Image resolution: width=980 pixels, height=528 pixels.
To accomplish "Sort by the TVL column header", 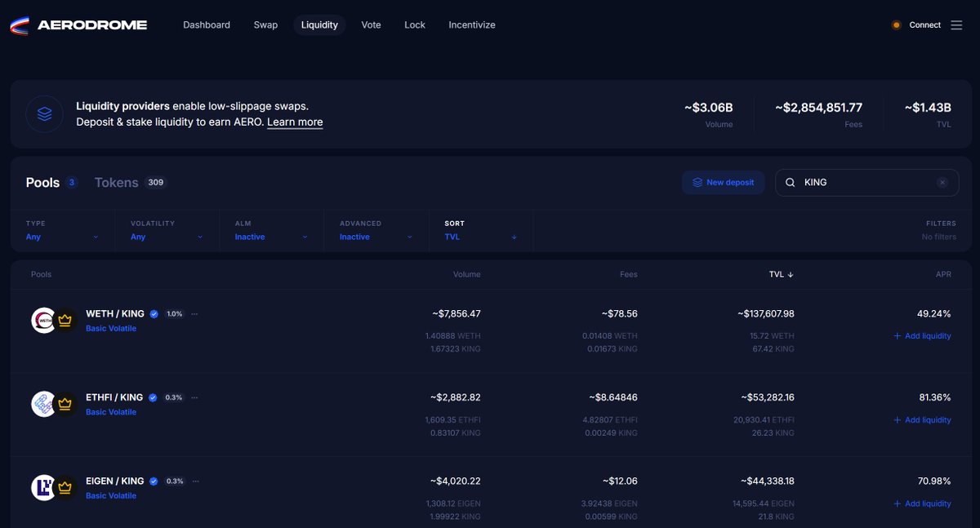I will [782, 274].
